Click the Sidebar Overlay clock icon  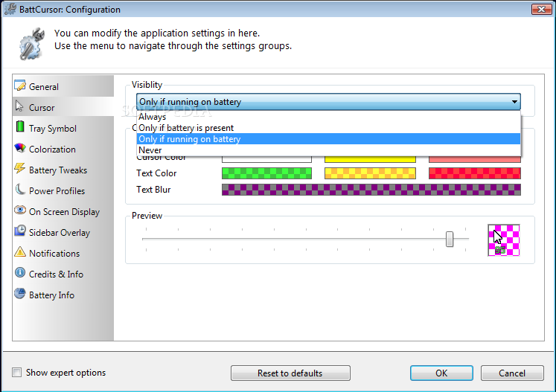[x=20, y=231]
